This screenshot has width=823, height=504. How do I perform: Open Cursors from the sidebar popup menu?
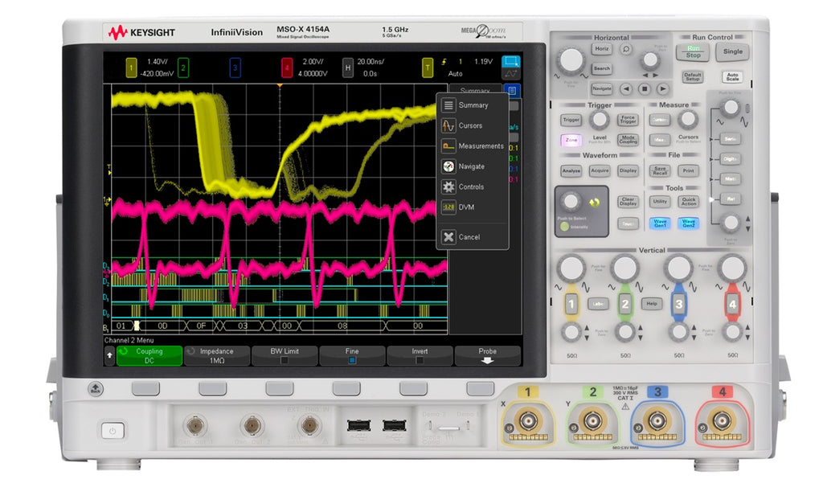(x=470, y=125)
